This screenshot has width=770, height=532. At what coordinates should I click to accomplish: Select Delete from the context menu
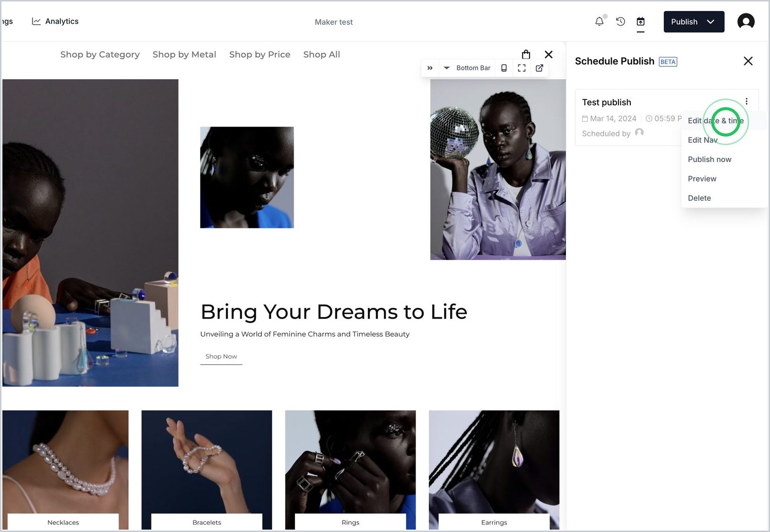[699, 198]
